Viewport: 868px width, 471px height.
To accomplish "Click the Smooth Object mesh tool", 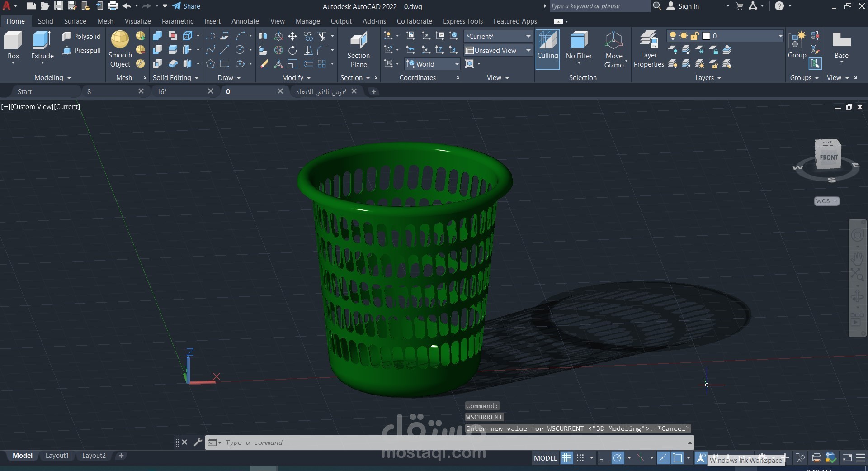I will 120,49.
